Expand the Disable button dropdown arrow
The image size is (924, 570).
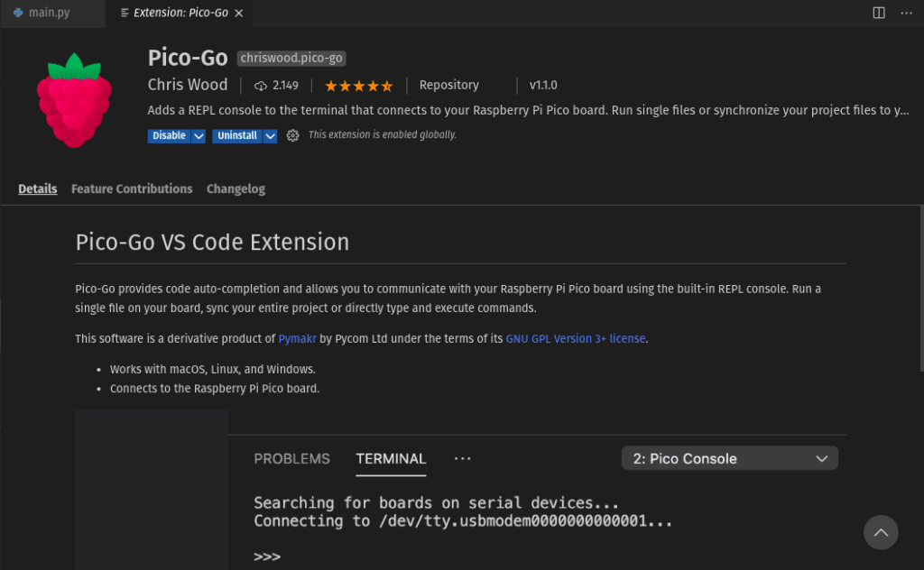pos(199,135)
